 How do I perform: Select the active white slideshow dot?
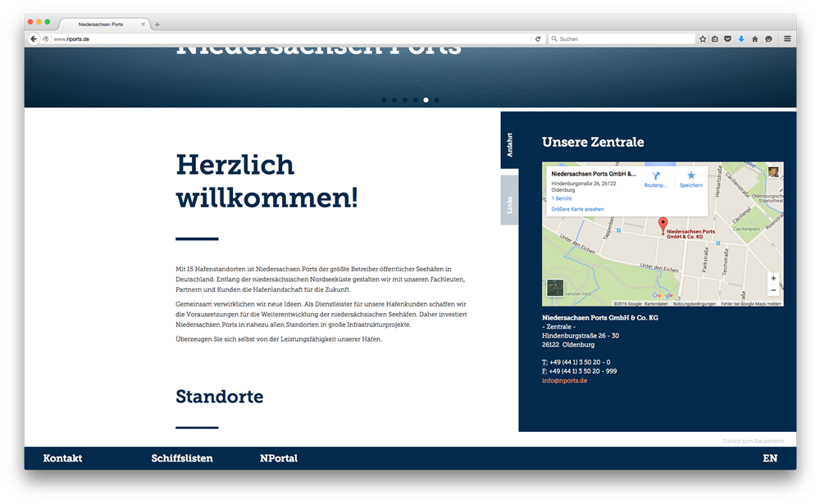pyautogui.click(x=426, y=100)
